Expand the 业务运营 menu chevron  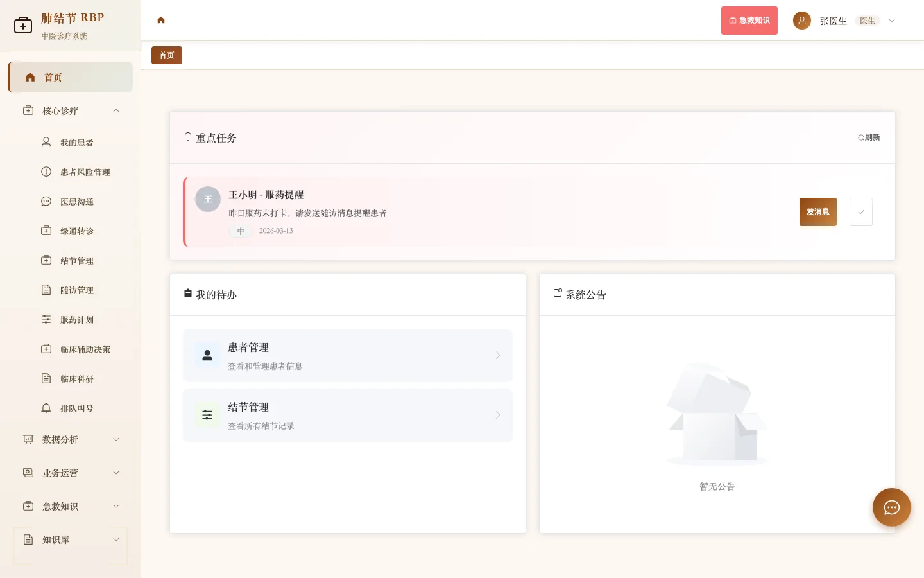(x=116, y=473)
